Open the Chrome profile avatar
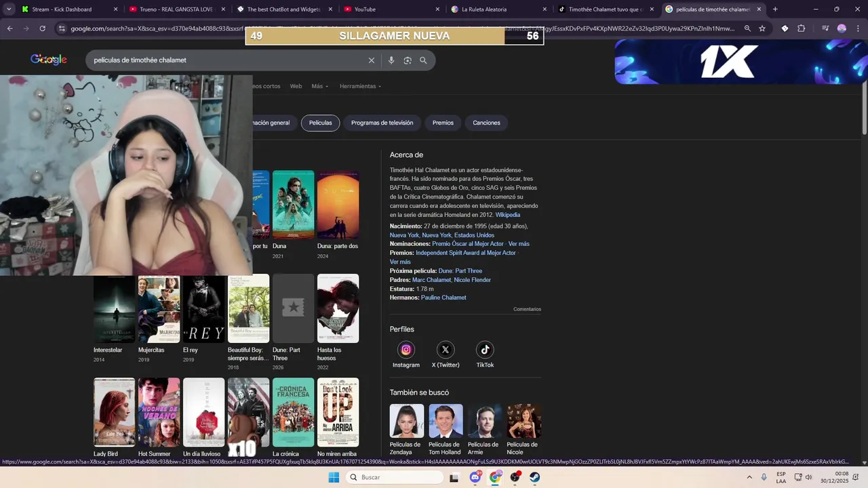Screen dimensions: 868x488 [x=842, y=28]
